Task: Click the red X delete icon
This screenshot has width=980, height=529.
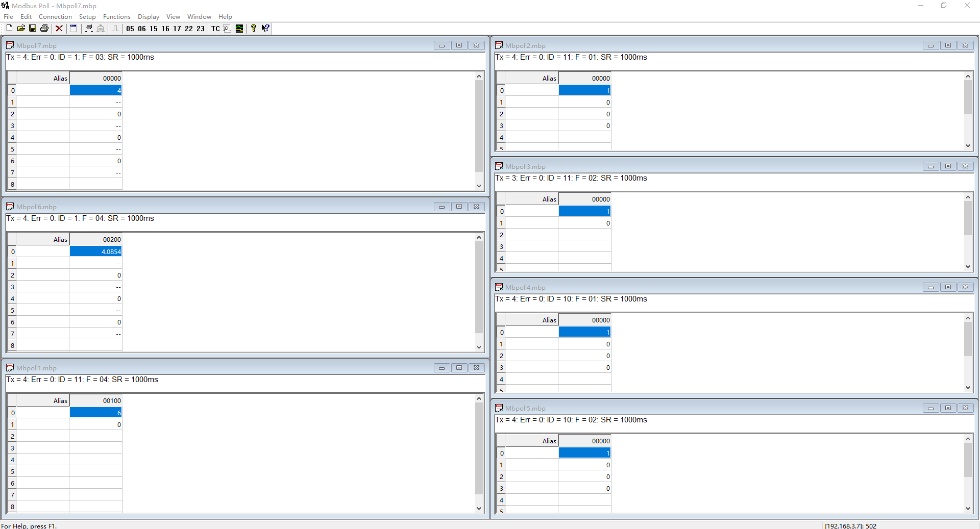Action: (59, 29)
